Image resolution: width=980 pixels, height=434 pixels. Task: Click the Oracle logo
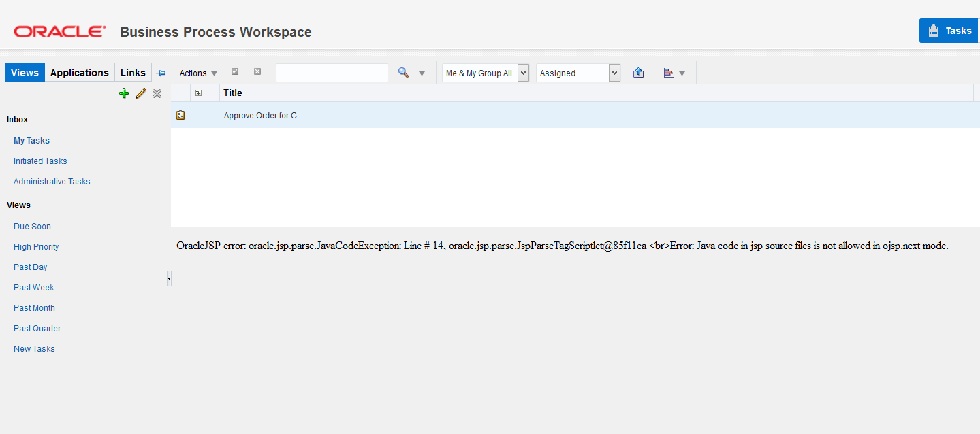[x=60, y=31]
